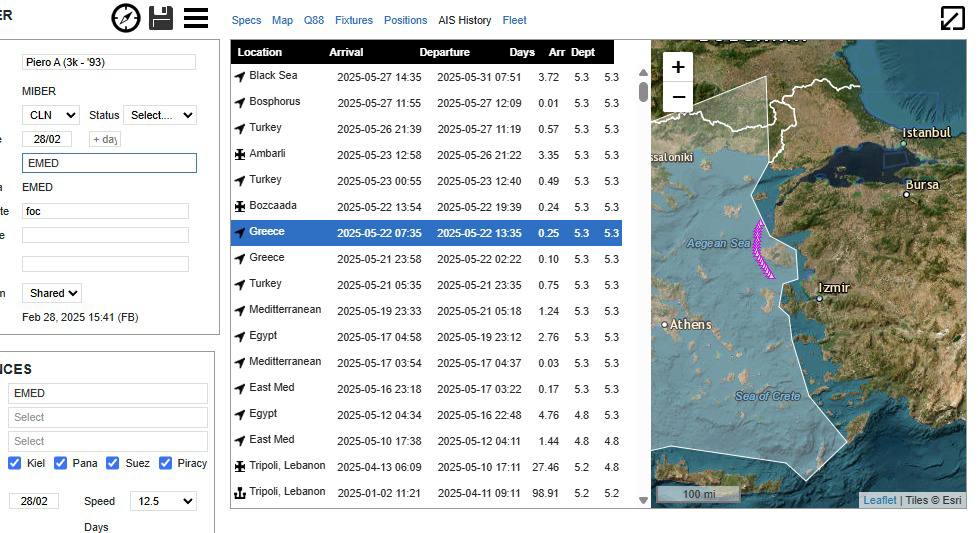Screen dimensions: 978x533
Task: Switch to the Fixtures tab
Action: point(354,20)
